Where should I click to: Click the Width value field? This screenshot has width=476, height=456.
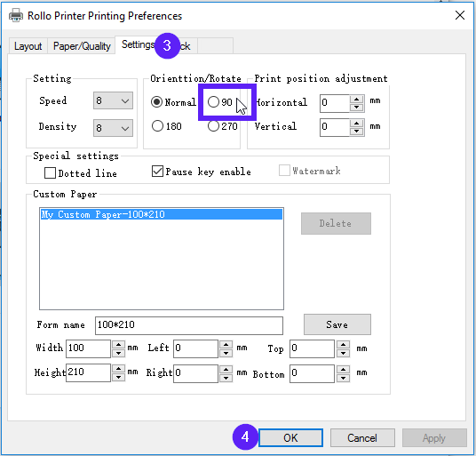[x=88, y=348]
